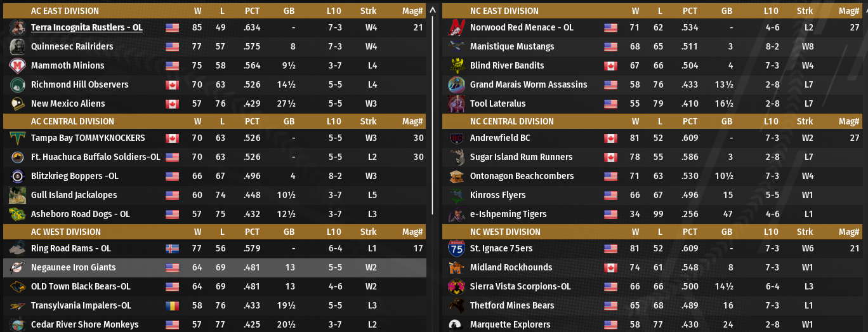Click the Blind River Bandits logo
Viewport: 868px width, 332px height.
coord(456,65)
